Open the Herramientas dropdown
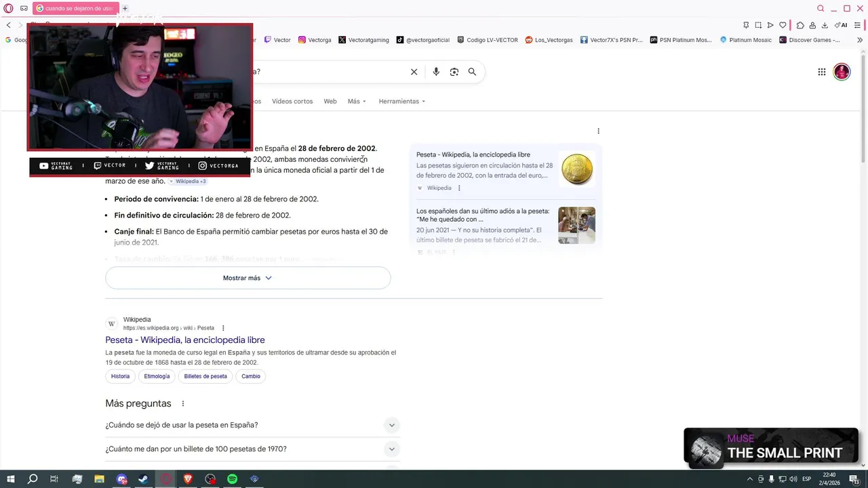 tap(402, 101)
